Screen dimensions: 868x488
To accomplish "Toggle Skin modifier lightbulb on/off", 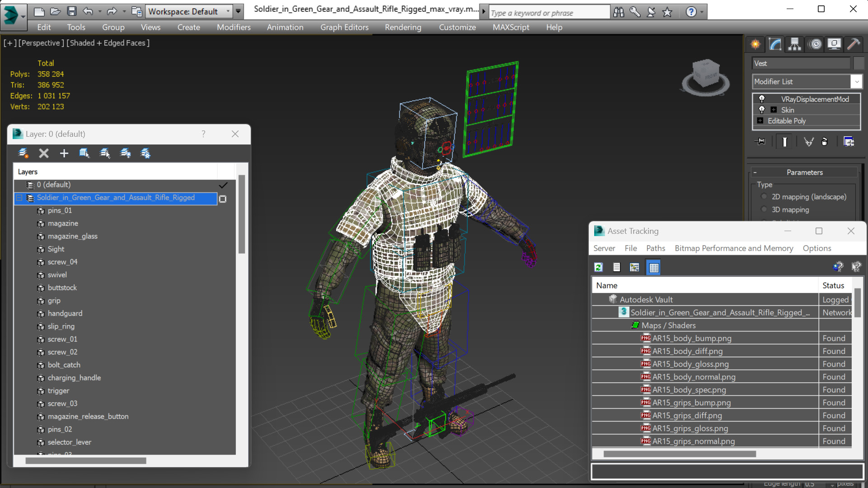I will pos(762,110).
